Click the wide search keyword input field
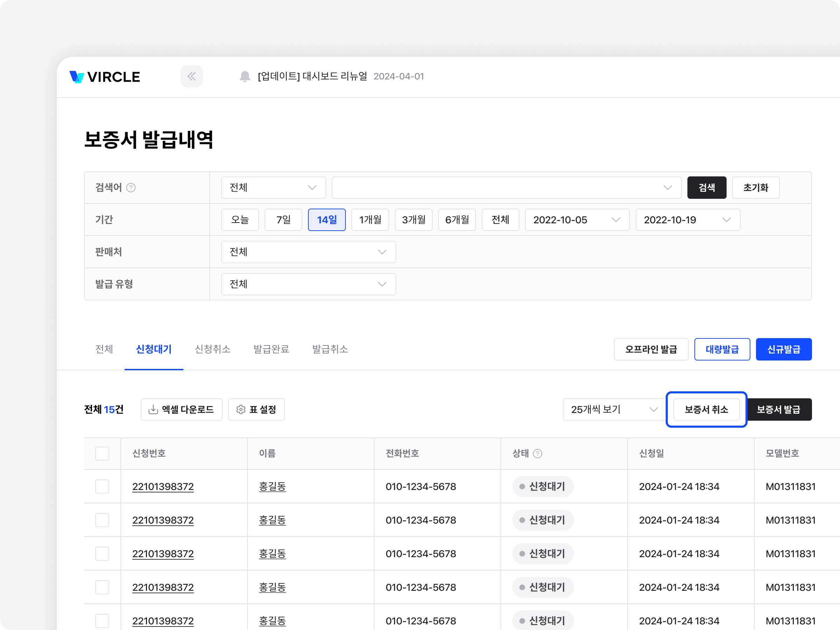 (497, 188)
